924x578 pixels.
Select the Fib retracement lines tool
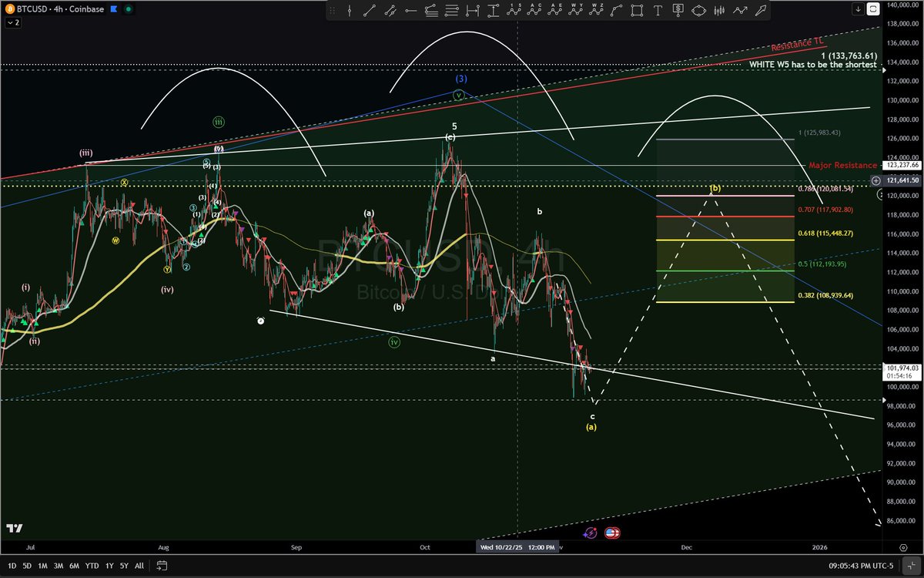click(451, 11)
